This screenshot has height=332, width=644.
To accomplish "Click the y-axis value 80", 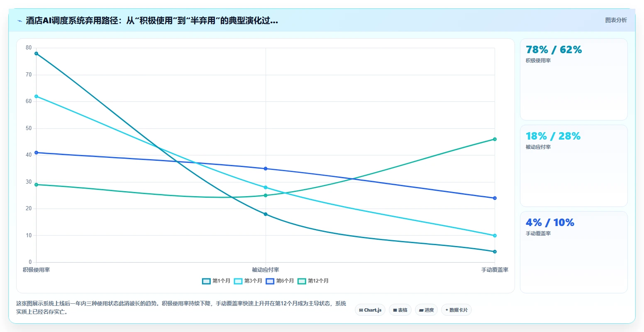I will pos(29,48).
